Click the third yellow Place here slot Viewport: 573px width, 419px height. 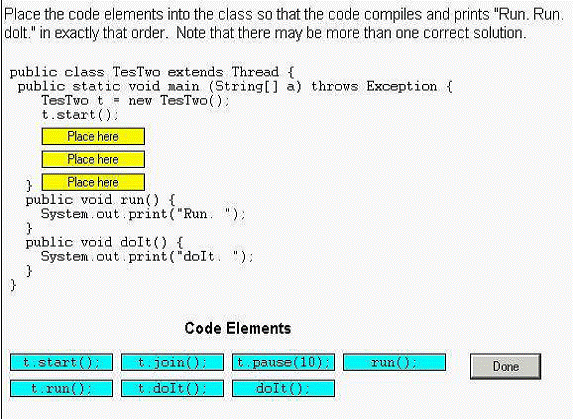coord(93,182)
